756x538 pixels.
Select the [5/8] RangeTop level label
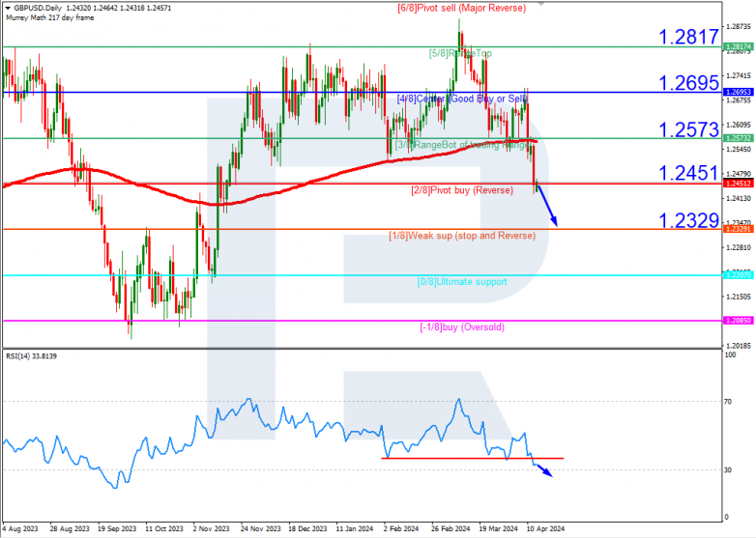460,53
